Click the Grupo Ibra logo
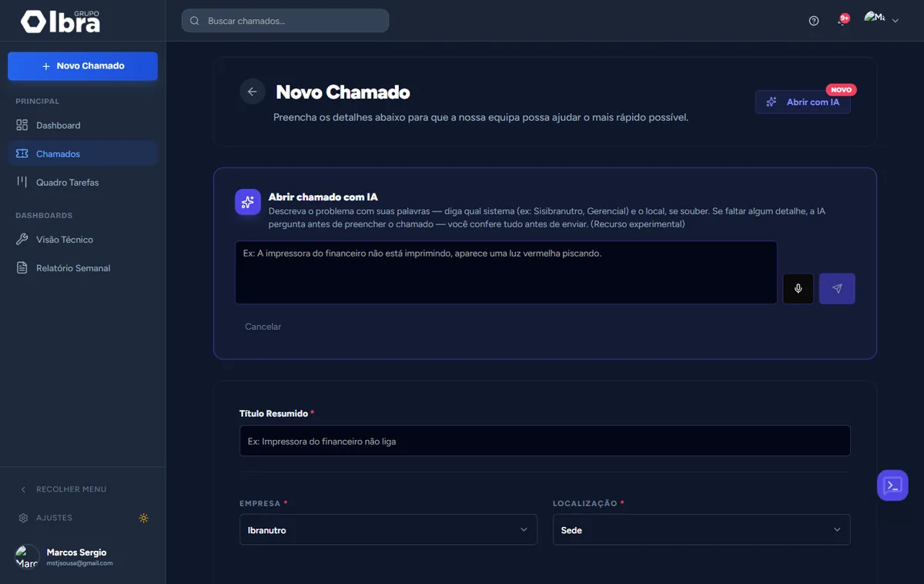 61,22
